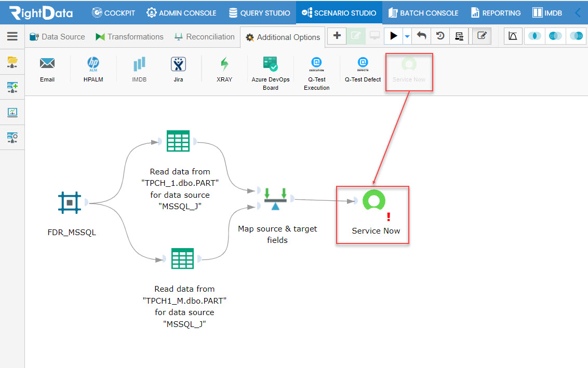588x368 pixels.
Task: Select the Email option icon
Action: tap(47, 64)
